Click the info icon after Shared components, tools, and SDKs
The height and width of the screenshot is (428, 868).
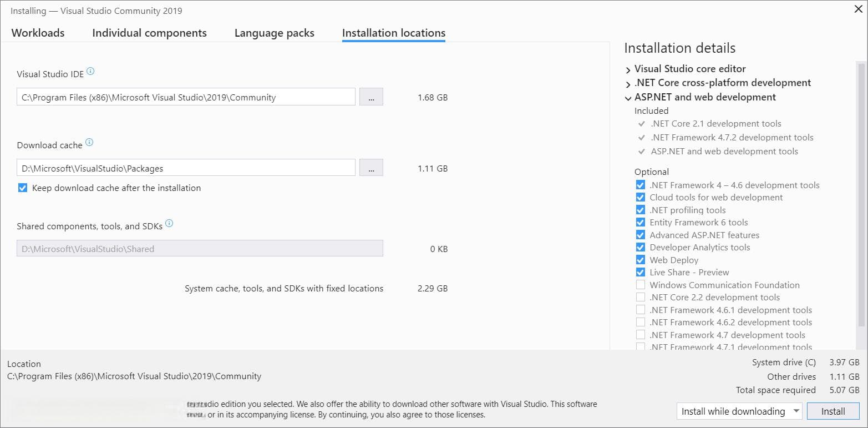[x=169, y=223]
